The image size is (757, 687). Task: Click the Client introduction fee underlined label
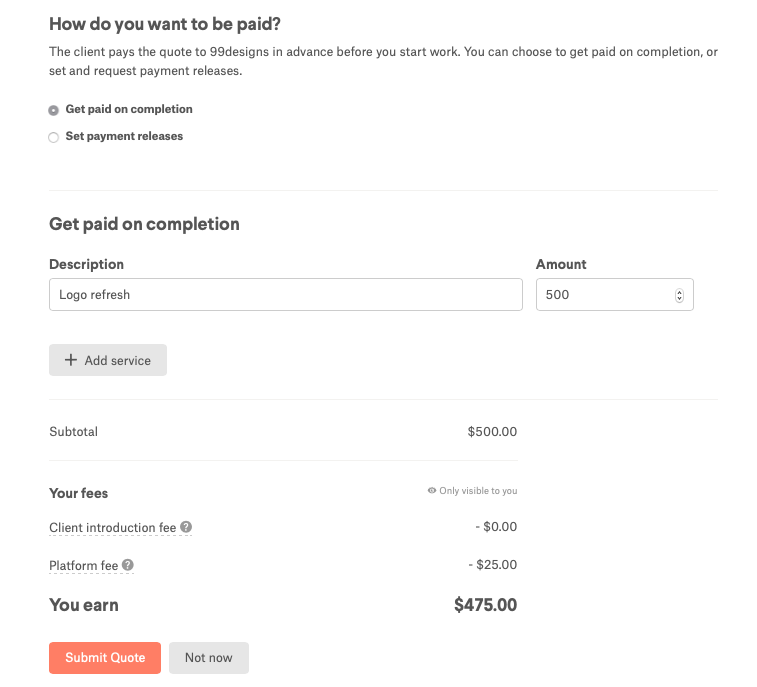(x=113, y=527)
